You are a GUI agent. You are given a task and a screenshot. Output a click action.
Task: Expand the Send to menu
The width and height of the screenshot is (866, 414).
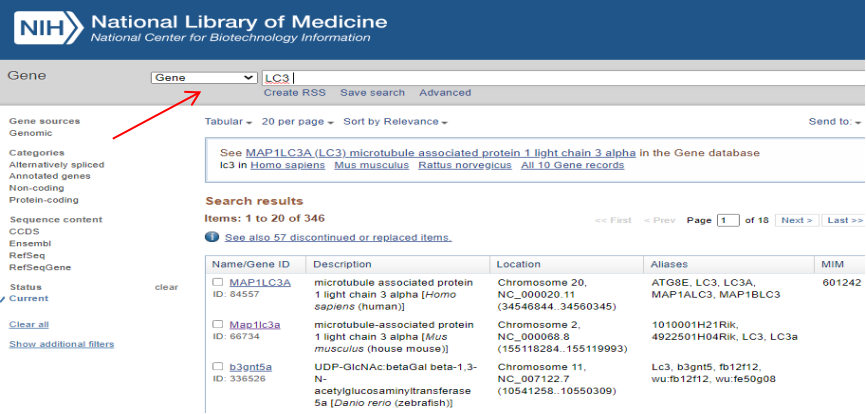click(x=834, y=122)
